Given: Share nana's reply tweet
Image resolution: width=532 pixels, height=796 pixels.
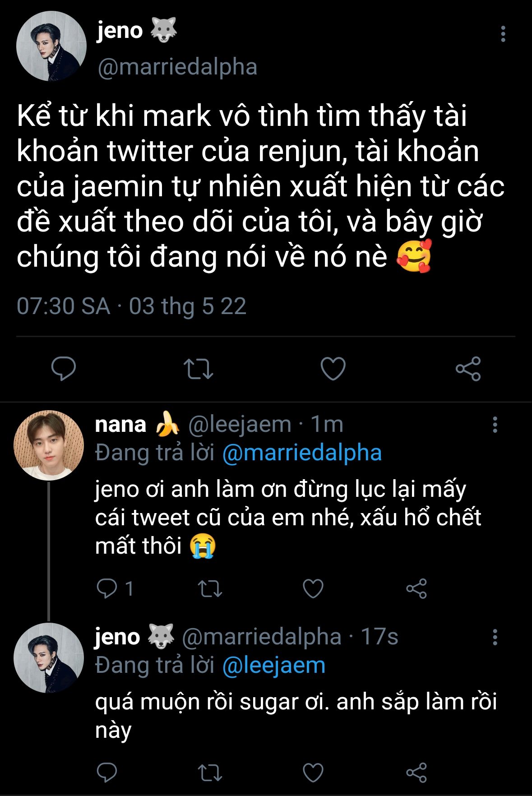Looking at the screenshot, I should tap(416, 588).
